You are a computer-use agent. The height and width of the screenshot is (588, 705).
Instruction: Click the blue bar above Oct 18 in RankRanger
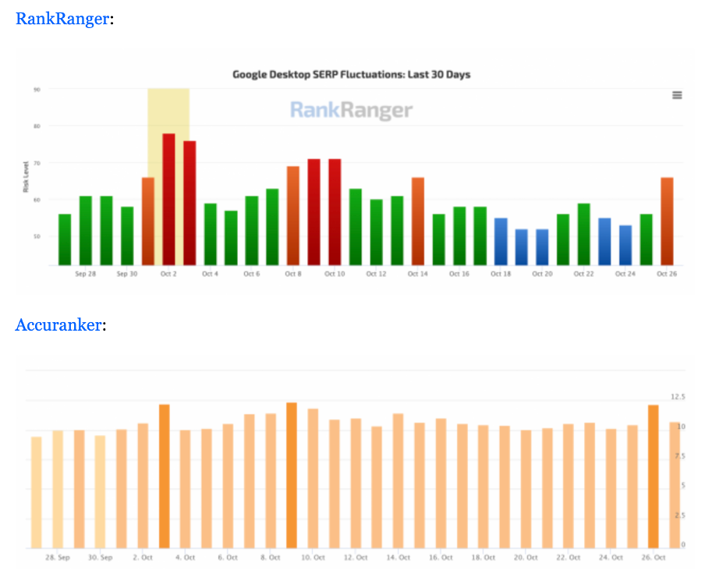[501, 242]
